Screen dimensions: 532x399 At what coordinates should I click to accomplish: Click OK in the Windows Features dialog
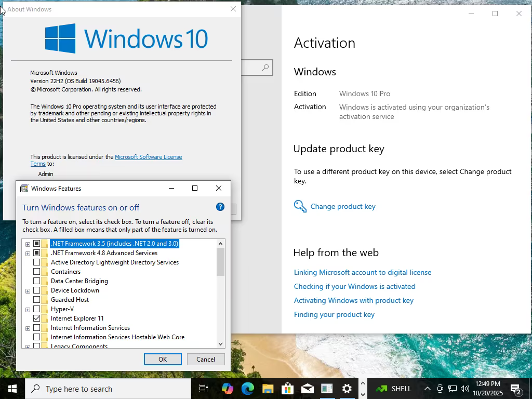pyautogui.click(x=163, y=360)
